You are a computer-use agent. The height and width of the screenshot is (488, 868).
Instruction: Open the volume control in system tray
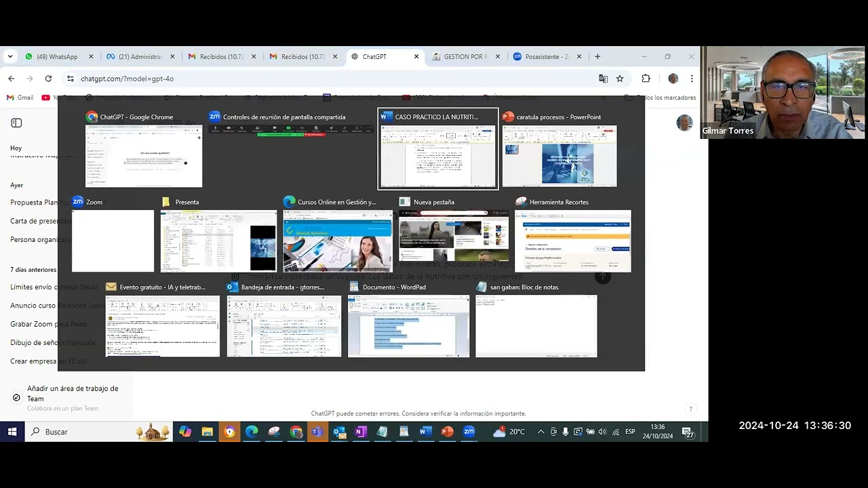click(602, 432)
